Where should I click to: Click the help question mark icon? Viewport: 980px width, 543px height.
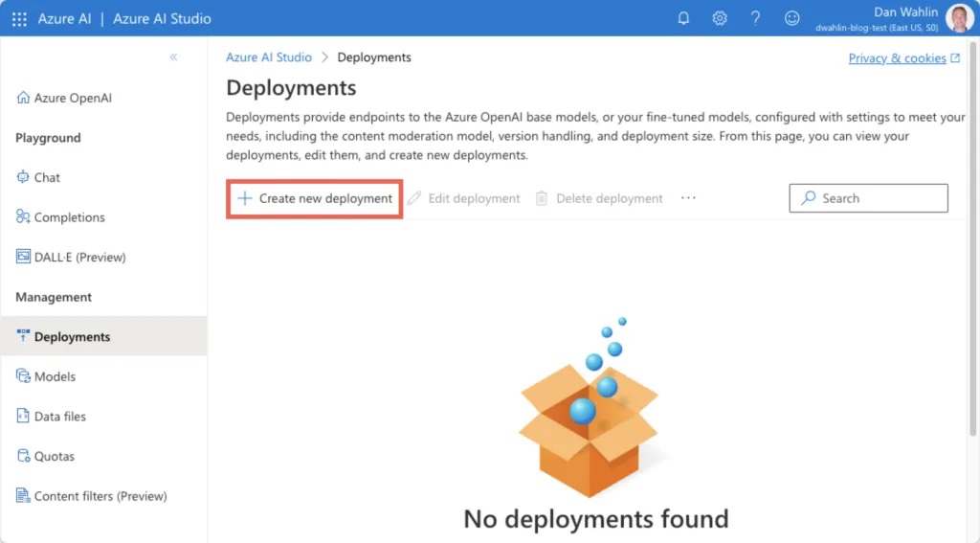tap(755, 18)
